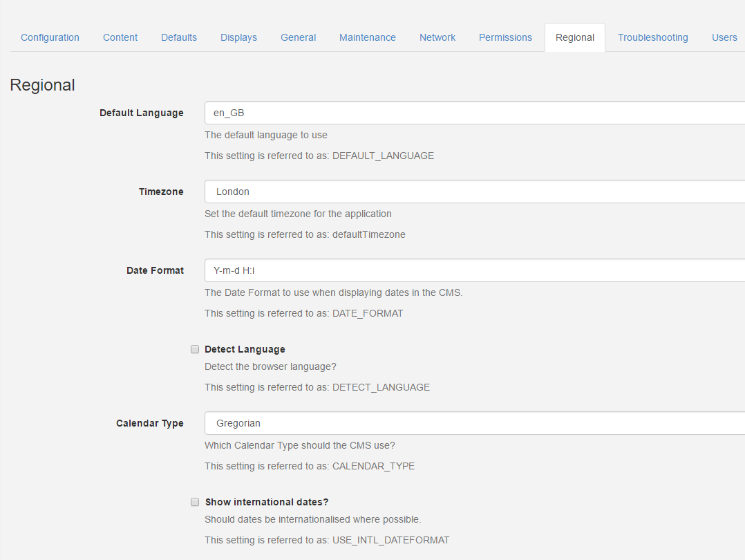Open the Maintenance tab
The image size is (745, 560).
click(x=367, y=37)
